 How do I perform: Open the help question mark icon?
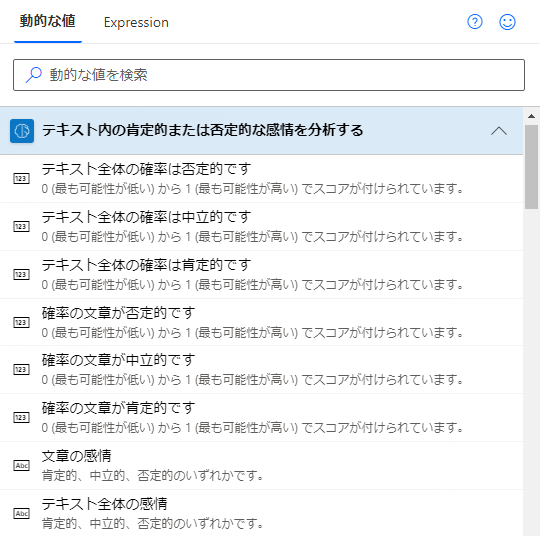coord(475,22)
